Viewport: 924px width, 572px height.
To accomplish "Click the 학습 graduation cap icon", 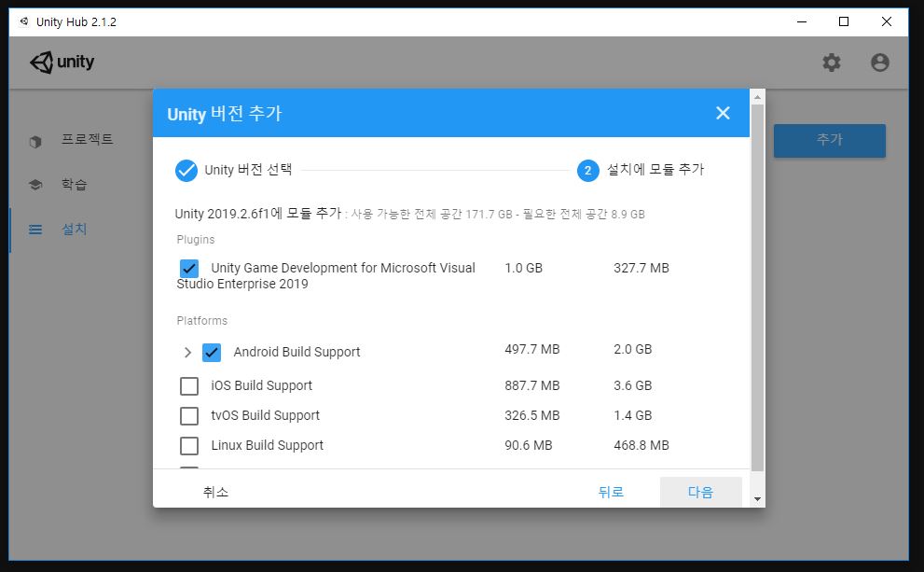I will 35,185.
